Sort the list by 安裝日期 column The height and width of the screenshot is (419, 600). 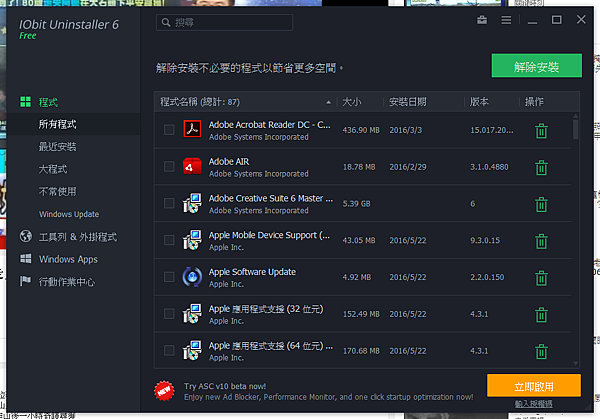click(408, 102)
